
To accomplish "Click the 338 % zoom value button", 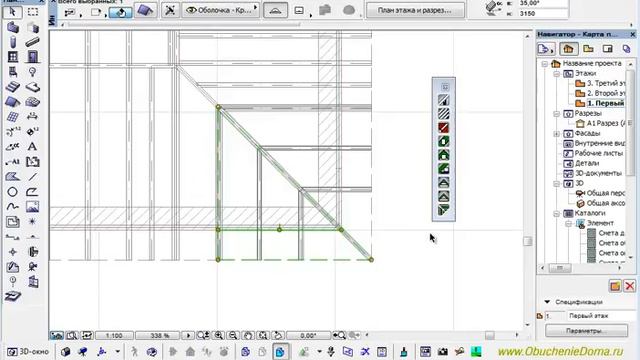I will point(159,336).
